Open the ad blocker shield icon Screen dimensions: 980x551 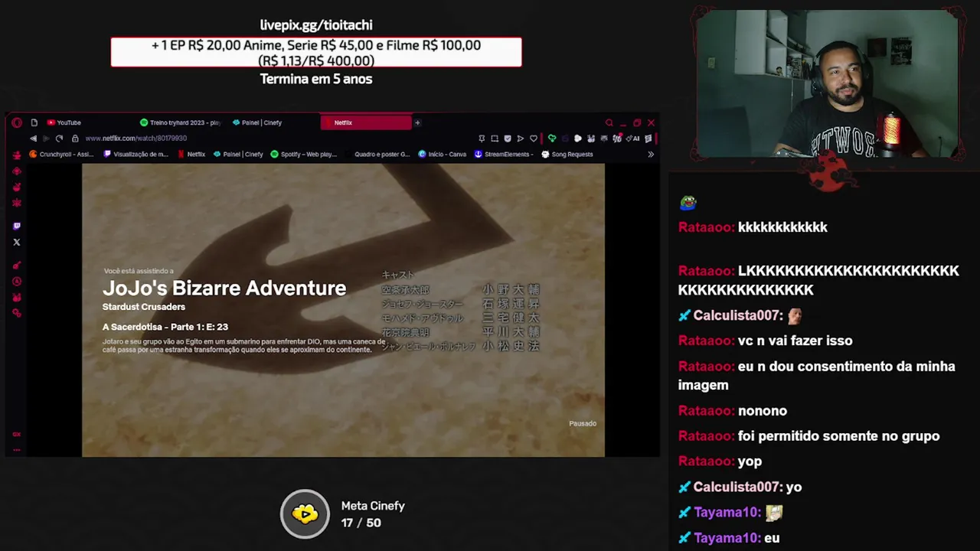pyautogui.click(x=508, y=139)
